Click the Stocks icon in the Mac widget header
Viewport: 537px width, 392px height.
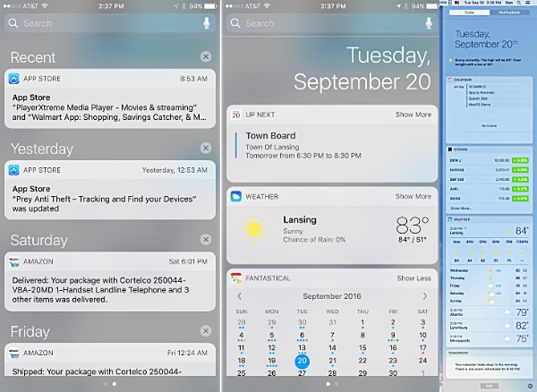tap(450, 149)
